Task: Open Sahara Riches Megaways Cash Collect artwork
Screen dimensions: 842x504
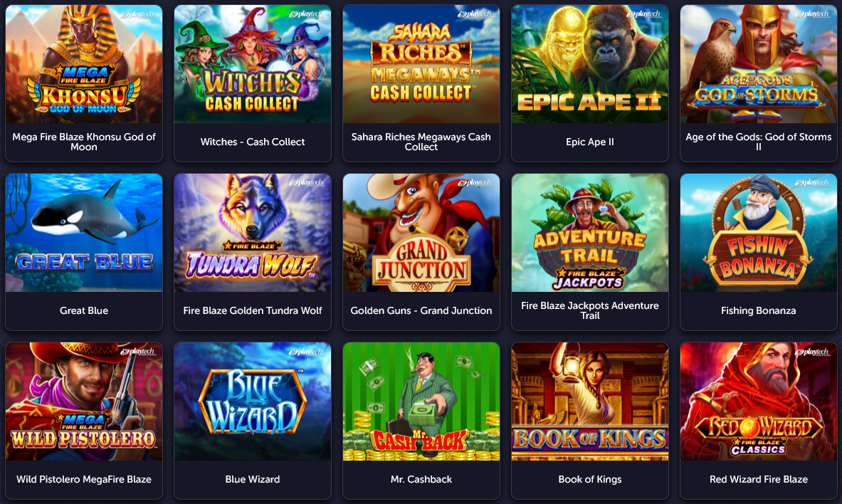Action: click(x=421, y=64)
